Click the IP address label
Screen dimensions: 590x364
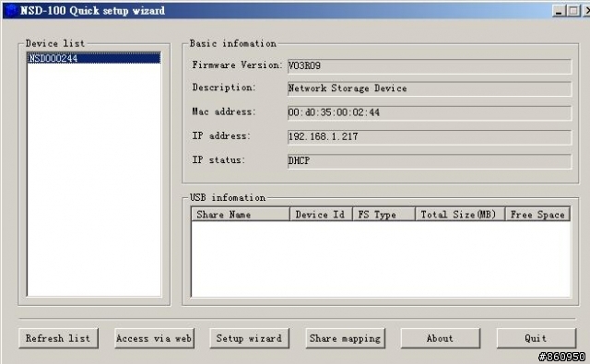click(221, 135)
